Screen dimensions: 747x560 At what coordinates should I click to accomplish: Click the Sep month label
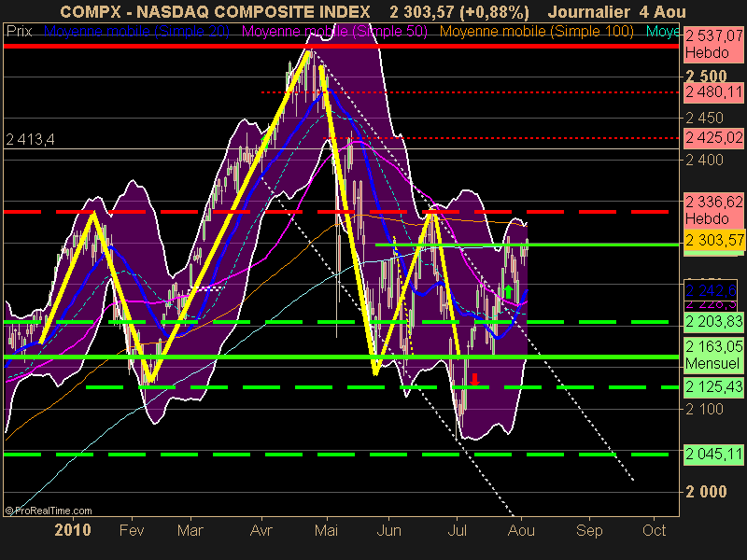point(589,530)
